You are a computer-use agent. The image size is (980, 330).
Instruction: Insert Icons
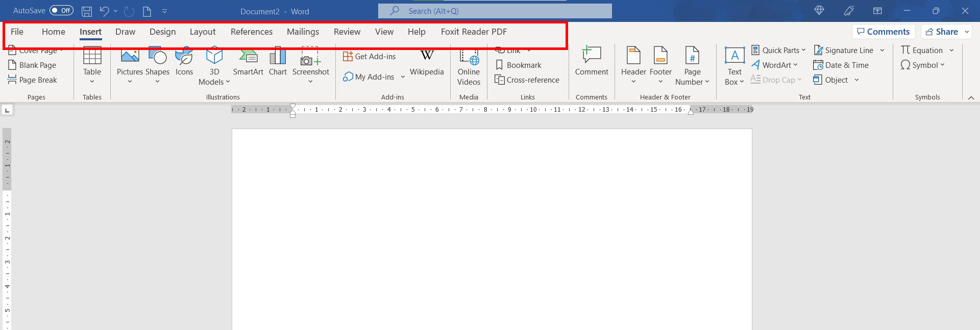pos(184,62)
